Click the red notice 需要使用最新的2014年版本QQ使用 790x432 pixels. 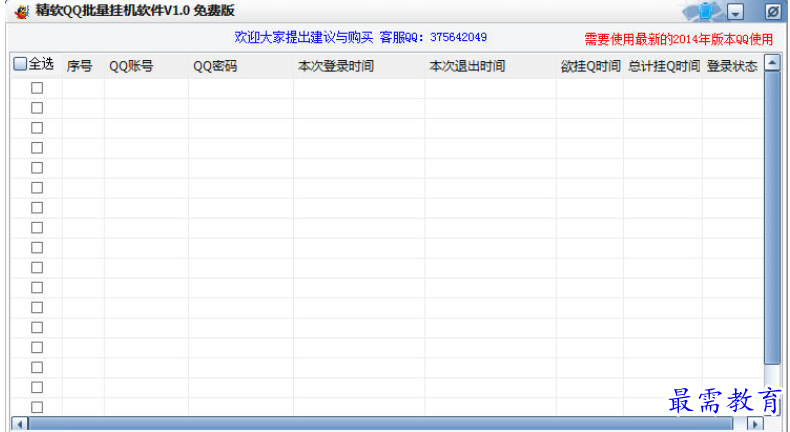(679, 39)
